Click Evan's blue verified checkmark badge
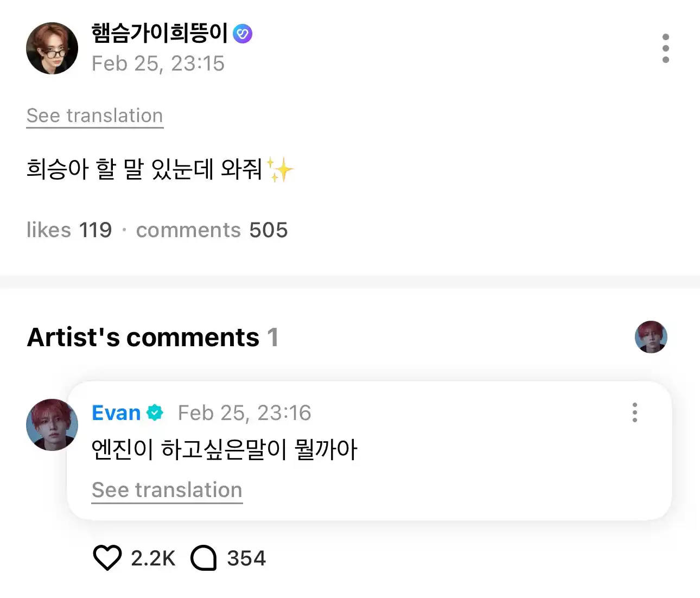Viewport: 700px width, 598px height. click(155, 413)
